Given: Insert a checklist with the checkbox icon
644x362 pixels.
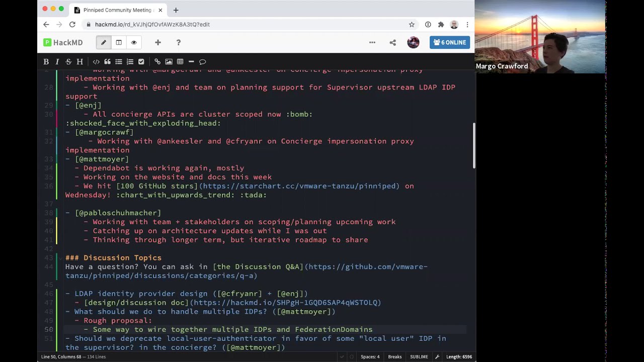Looking at the screenshot, I should coord(141,62).
